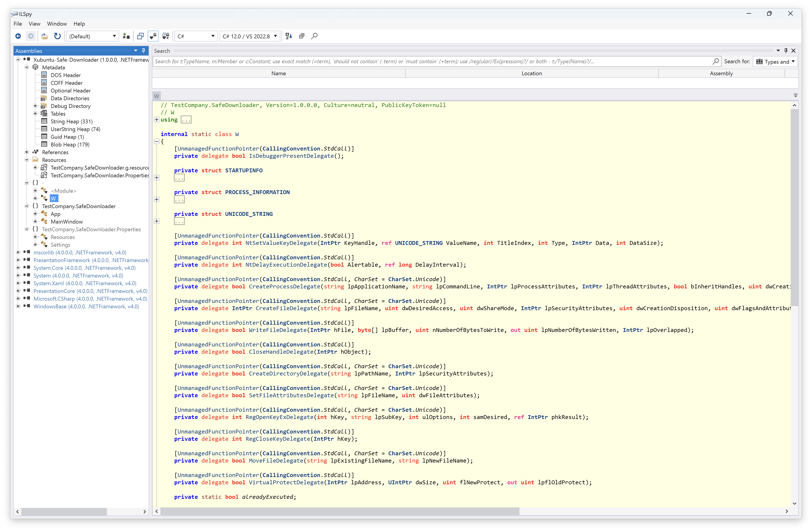Toggle show all types and members
This screenshot has height=531, width=812.
point(166,36)
